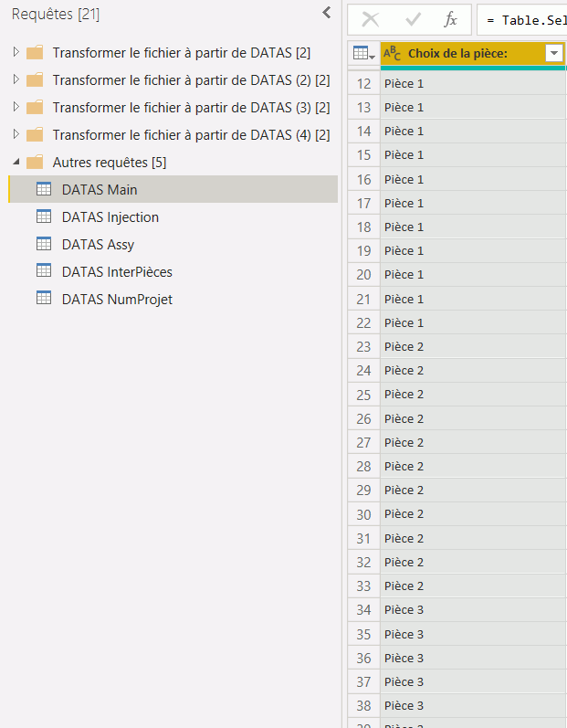The height and width of the screenshot is (728, 567).
Task: Collapse the Requêtes pane with the chevron
Action: click(327, 13)
